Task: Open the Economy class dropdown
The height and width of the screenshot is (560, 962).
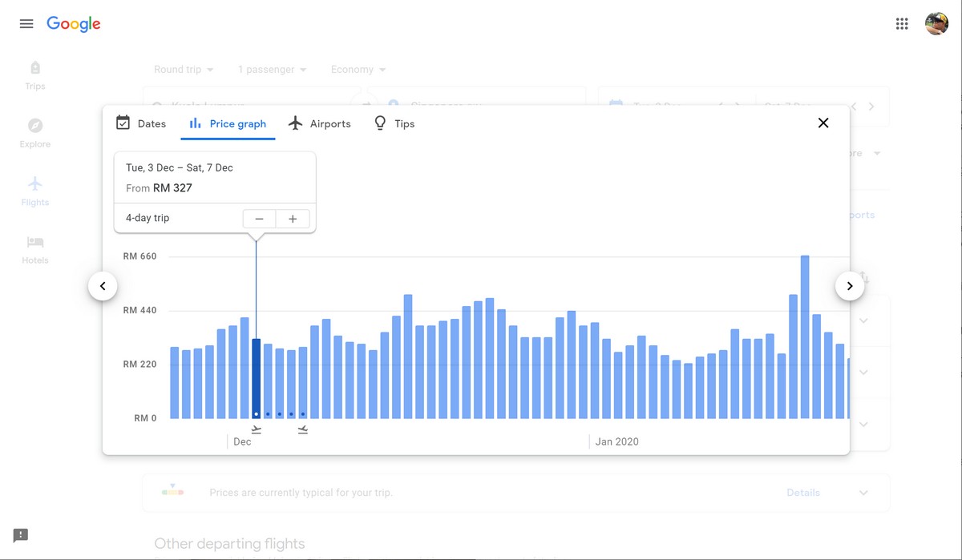Action: pyautogui.click(x=358, y=70)
